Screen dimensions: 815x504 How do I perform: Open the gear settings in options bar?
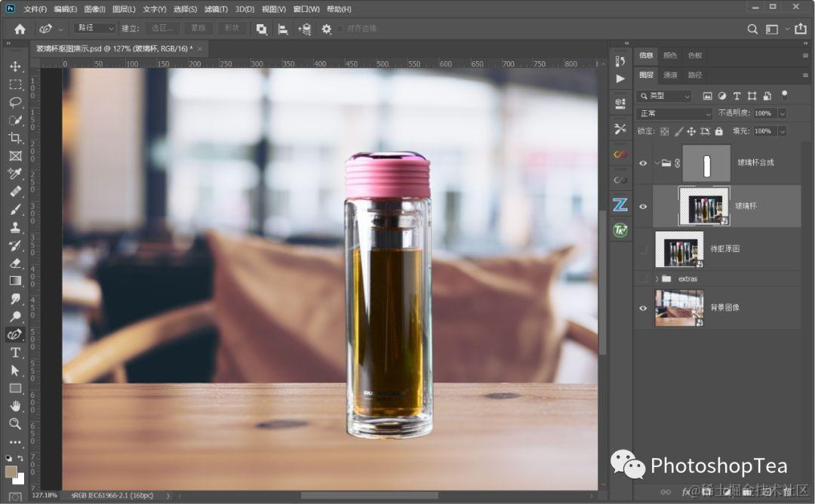pos(327,29)
